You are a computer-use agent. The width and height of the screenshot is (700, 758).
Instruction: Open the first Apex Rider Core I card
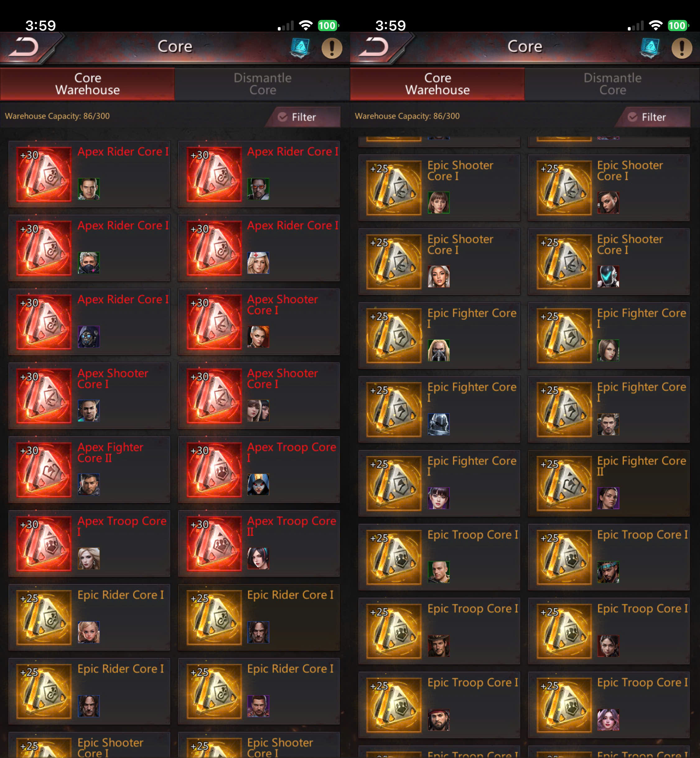pos(89,174)
